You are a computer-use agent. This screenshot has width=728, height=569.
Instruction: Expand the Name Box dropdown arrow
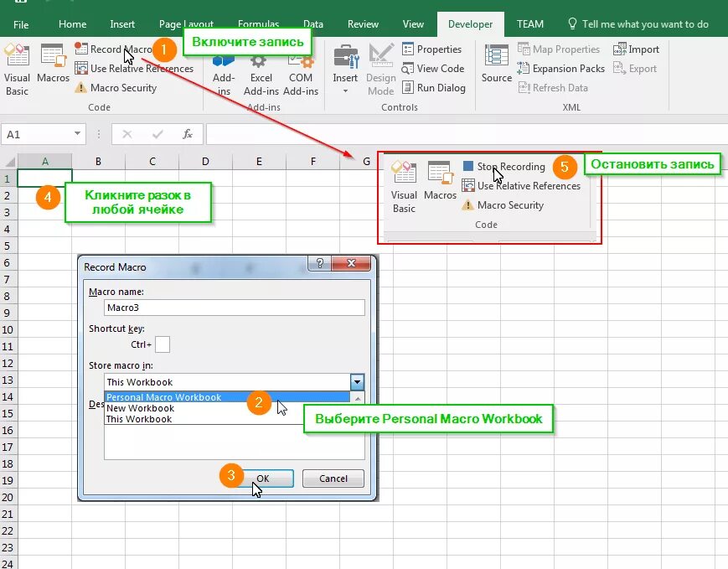click(78, 134)
